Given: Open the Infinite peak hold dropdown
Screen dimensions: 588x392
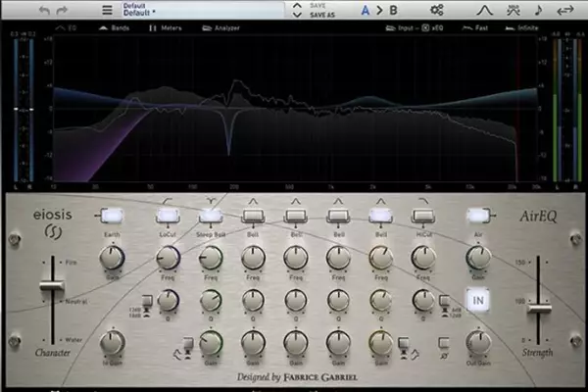Looking at the screenshot, I should 521,27.
